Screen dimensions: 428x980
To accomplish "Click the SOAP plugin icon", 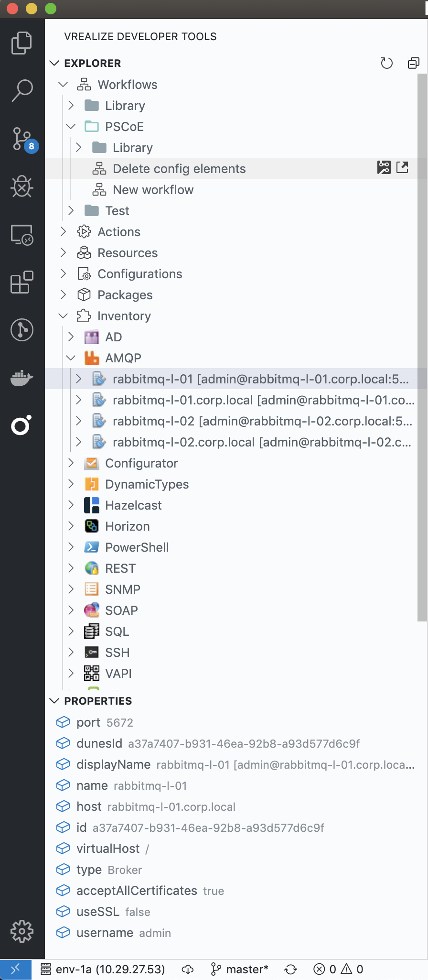I will pyautogui.click(x=91, y=610).
